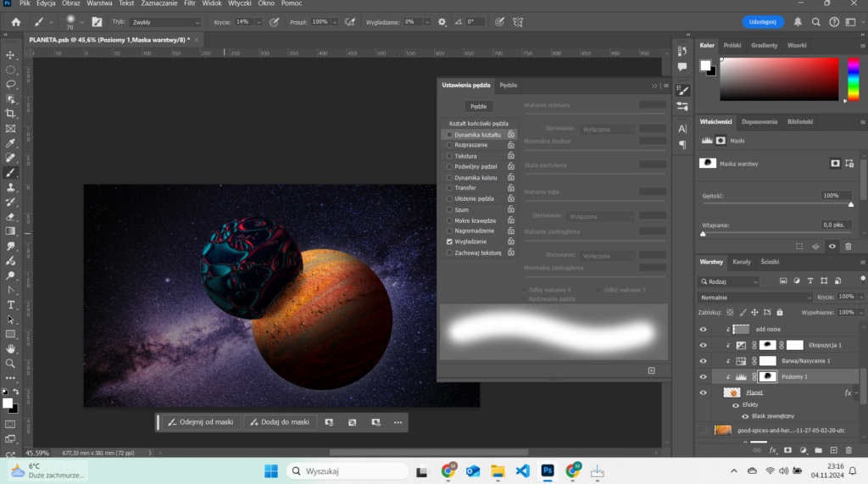Open Visual Studio Code from taskbar
Image resolution: width=868 pixels, height=484 pixels.
tap(522, 471)
